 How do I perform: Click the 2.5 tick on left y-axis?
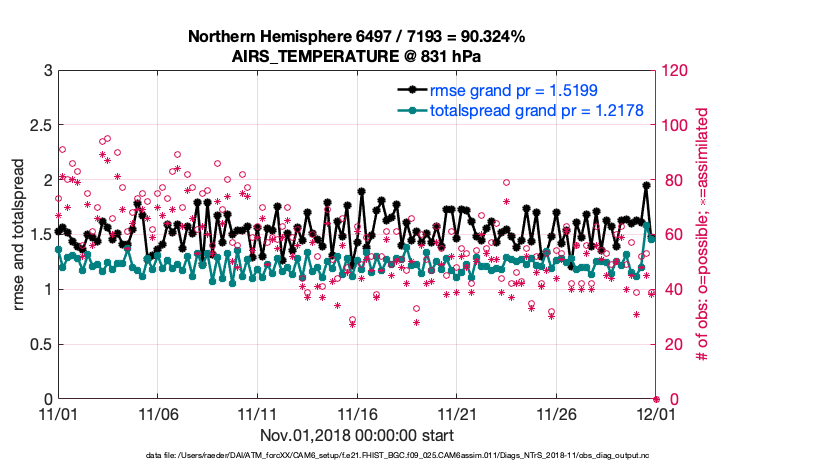pyautogui.click(x=40, y=126)
